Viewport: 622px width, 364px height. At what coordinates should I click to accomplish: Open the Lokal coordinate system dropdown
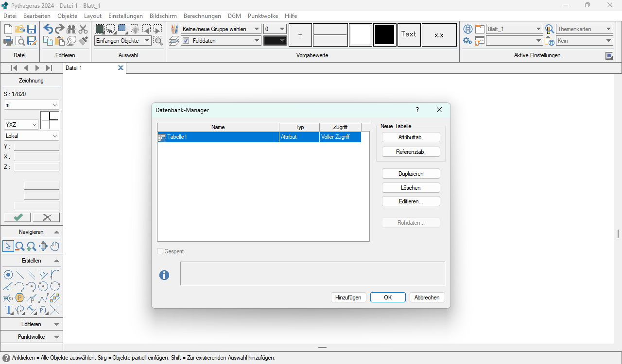31,136
